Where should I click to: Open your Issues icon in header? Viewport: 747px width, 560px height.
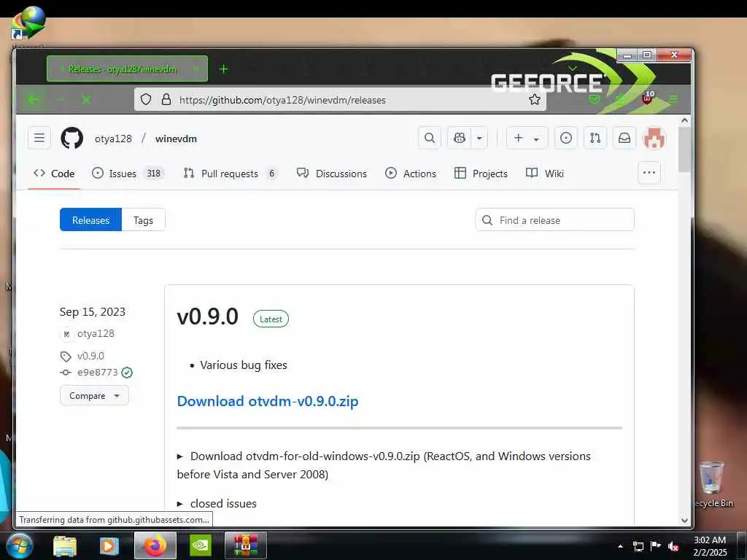(x=565, y=138)
